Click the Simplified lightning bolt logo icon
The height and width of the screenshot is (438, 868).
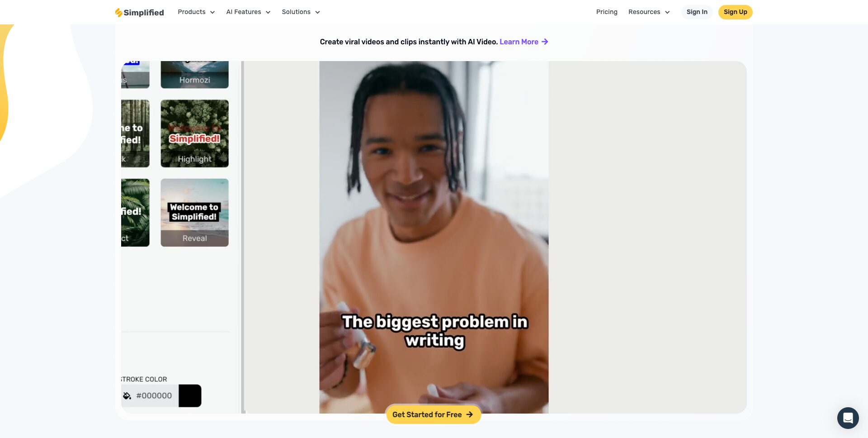(119, 12)
